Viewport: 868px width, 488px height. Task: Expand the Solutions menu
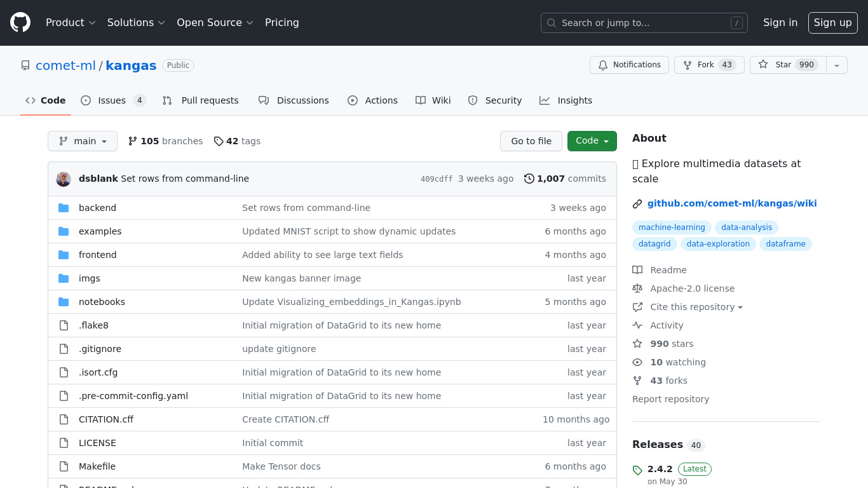coord(136,23)
